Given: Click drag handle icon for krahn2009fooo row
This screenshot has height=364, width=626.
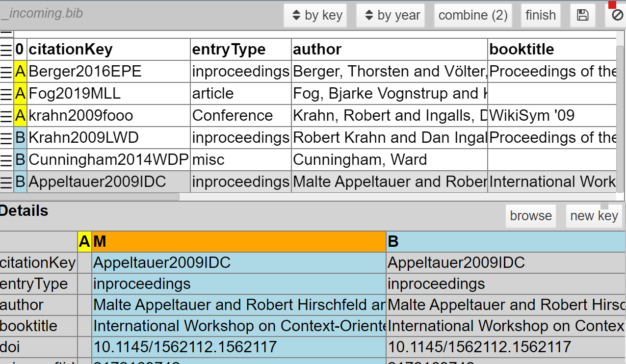Looking at the screenshot, I should click(6, 116).
